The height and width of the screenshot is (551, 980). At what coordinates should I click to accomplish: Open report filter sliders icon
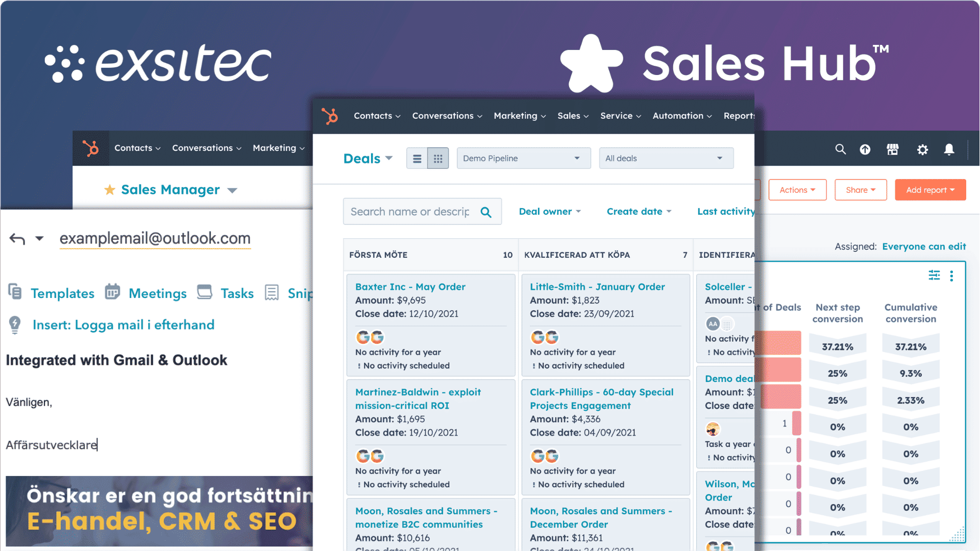click(x=934, y=275)
